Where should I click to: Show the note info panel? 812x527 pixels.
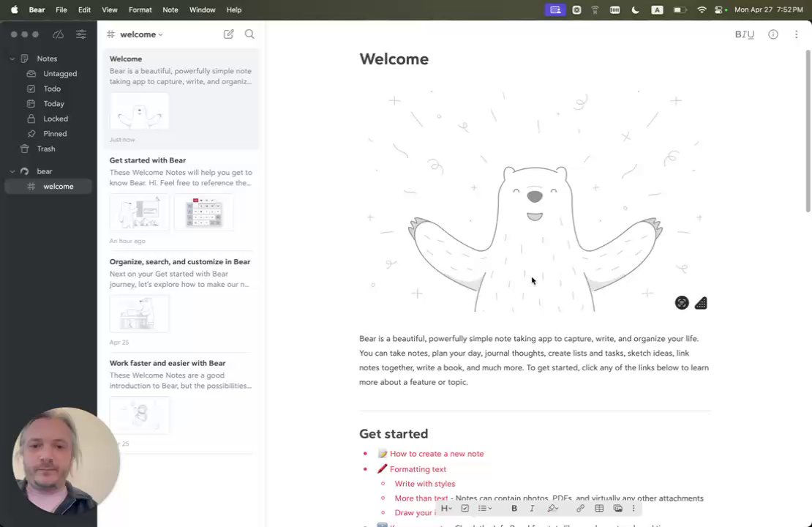(772, 34)
